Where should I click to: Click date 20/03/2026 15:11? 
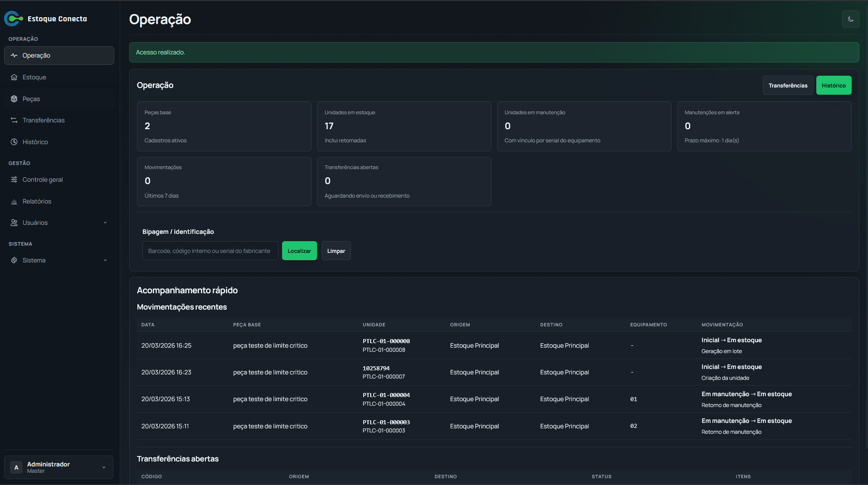165,426
